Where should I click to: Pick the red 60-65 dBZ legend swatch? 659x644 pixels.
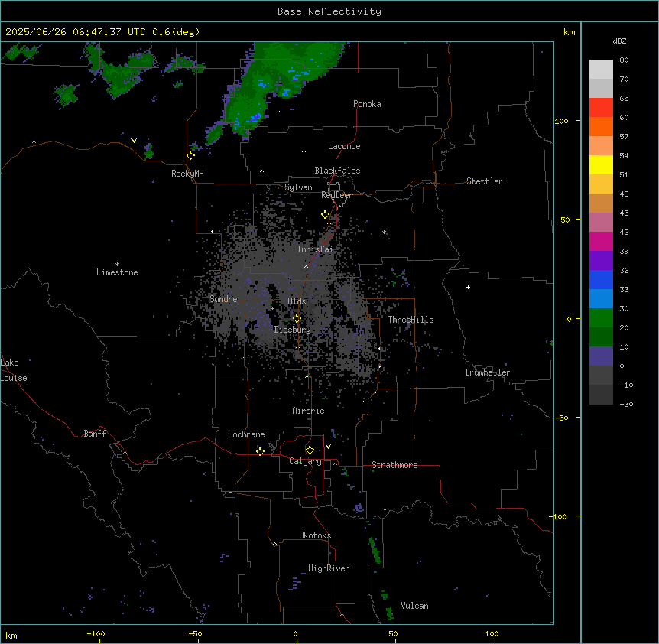(601, 108)
